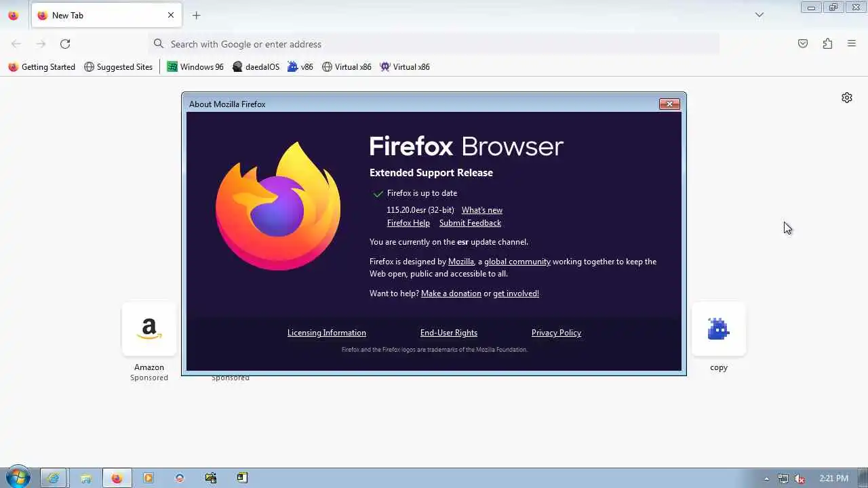This screenshot has width=868, height=488.
Task: Click the Submit Feedback link
Action: pos(470,223)
